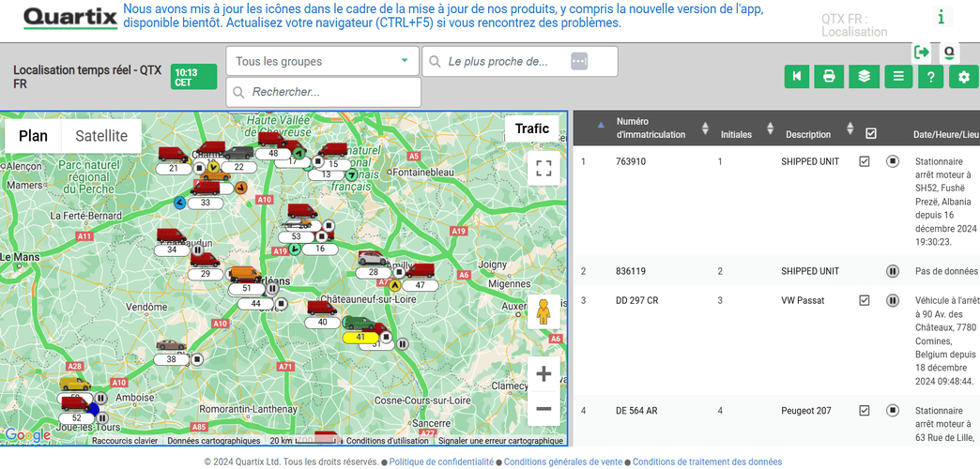Screen dimensions: 980x469
Task: Open the help question mark button
Action: (929, 77)
